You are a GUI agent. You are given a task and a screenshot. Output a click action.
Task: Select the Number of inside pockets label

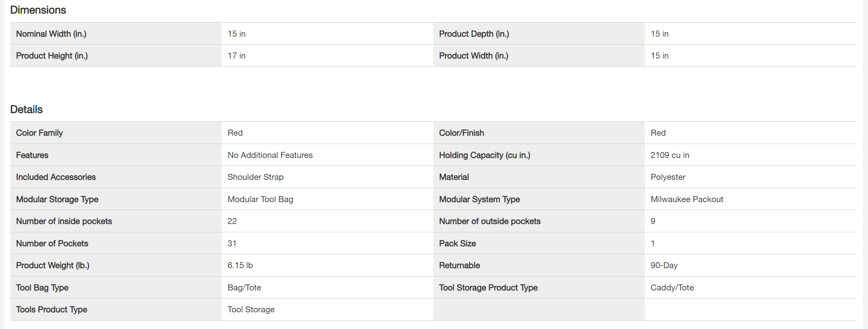(64, 221)
